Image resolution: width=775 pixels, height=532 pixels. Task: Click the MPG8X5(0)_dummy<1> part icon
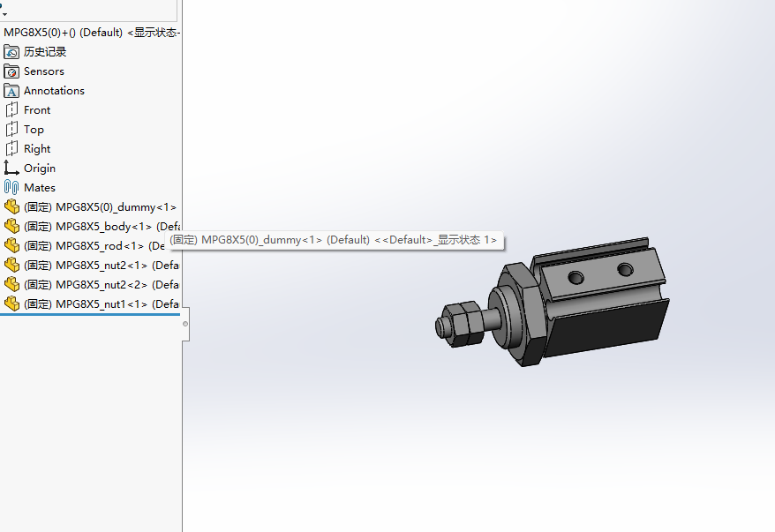click(11, 207)
